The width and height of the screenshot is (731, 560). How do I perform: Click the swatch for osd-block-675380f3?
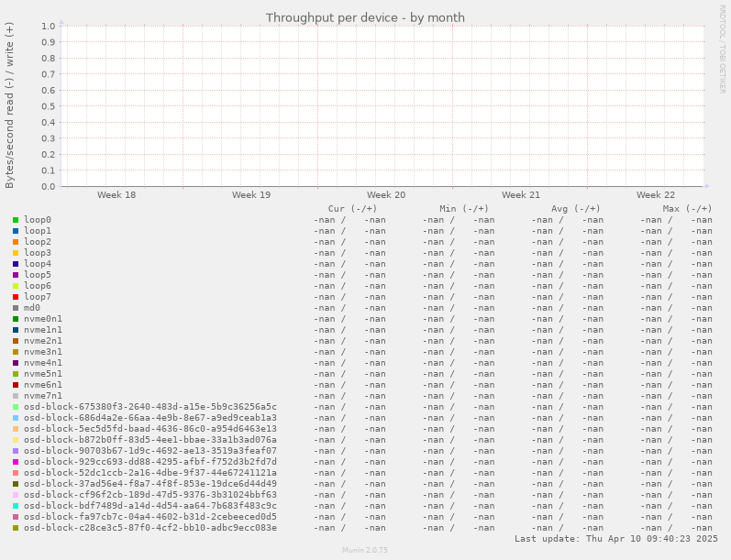(x=16, y=407)
